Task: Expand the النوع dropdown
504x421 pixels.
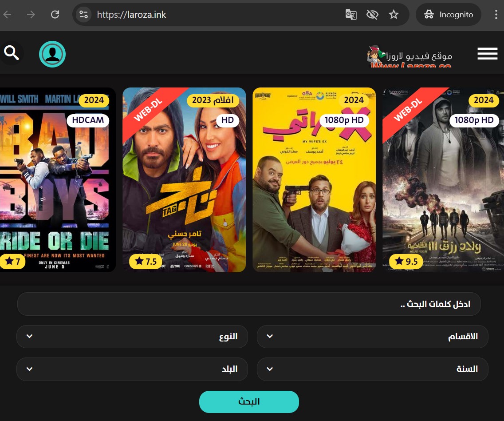Action: coord(132,337)
